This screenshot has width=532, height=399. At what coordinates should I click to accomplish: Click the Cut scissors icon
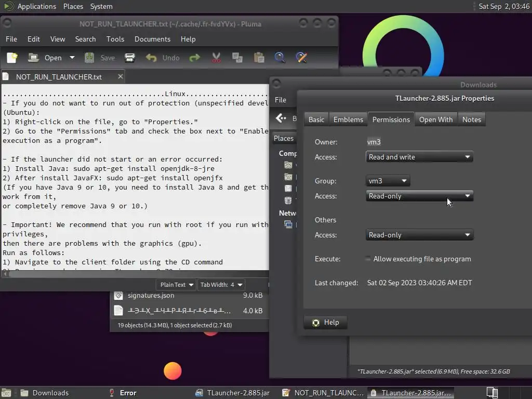point(216,58)
